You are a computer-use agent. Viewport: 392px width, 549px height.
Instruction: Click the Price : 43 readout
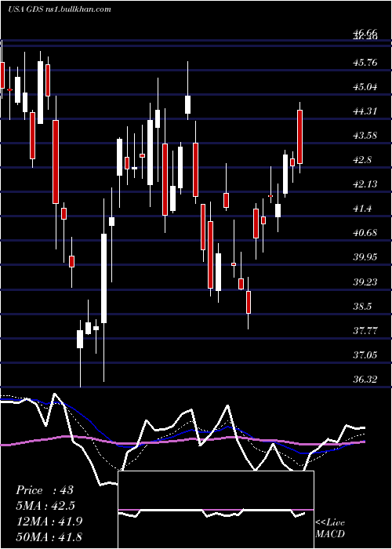45,490
